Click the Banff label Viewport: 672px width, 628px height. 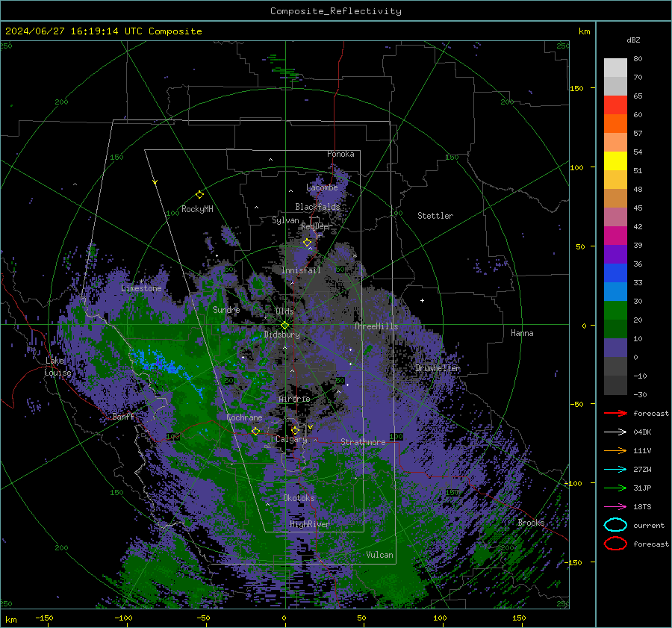[123, 416]
